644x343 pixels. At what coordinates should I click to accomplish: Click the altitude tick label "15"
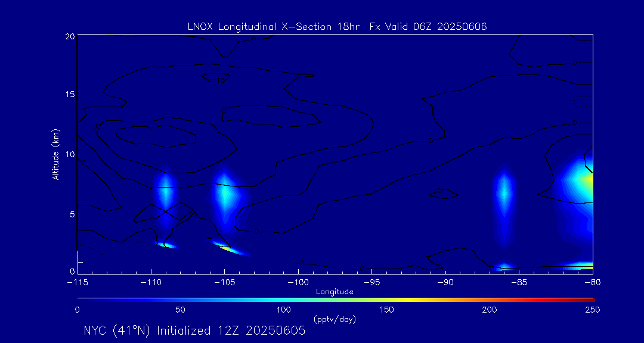pos(70,94)
